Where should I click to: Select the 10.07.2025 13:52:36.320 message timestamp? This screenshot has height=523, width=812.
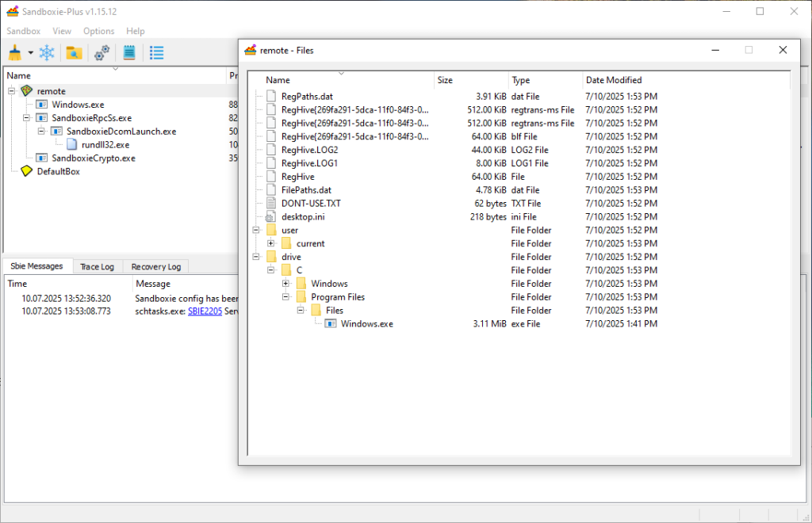[x=67, y=299]
